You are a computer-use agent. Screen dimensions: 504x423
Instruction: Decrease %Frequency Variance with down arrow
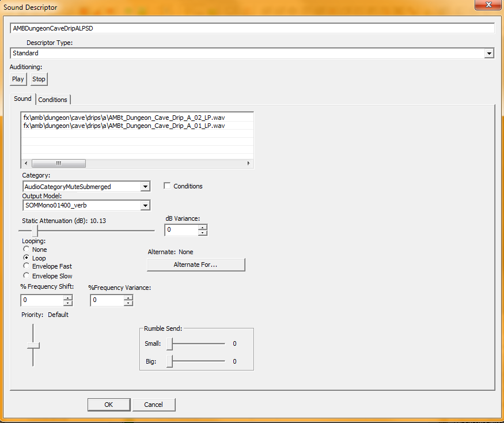[x=128, y=303]
